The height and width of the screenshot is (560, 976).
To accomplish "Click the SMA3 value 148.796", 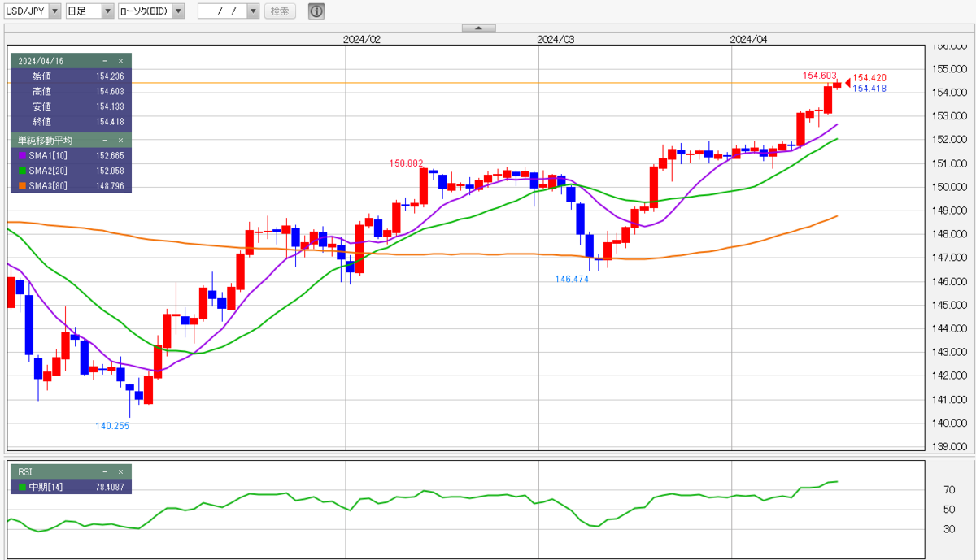I will [109, 187].
